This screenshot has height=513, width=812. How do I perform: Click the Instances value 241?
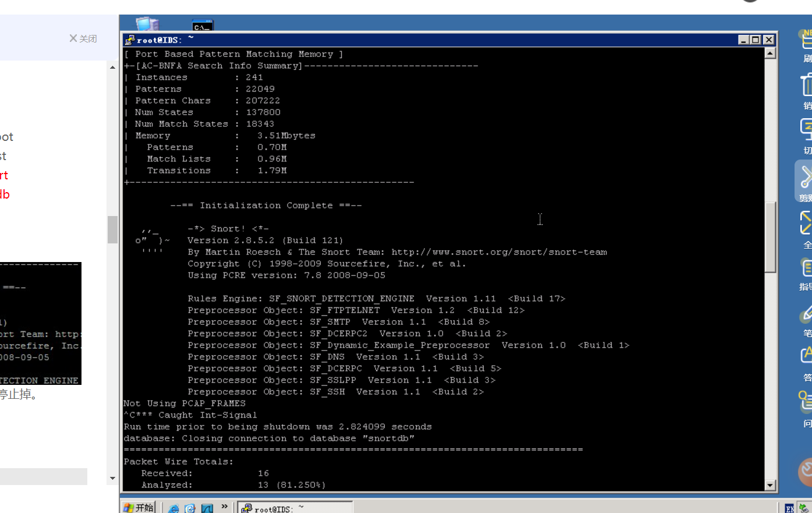pyautogui.click(x=254, y=77)
